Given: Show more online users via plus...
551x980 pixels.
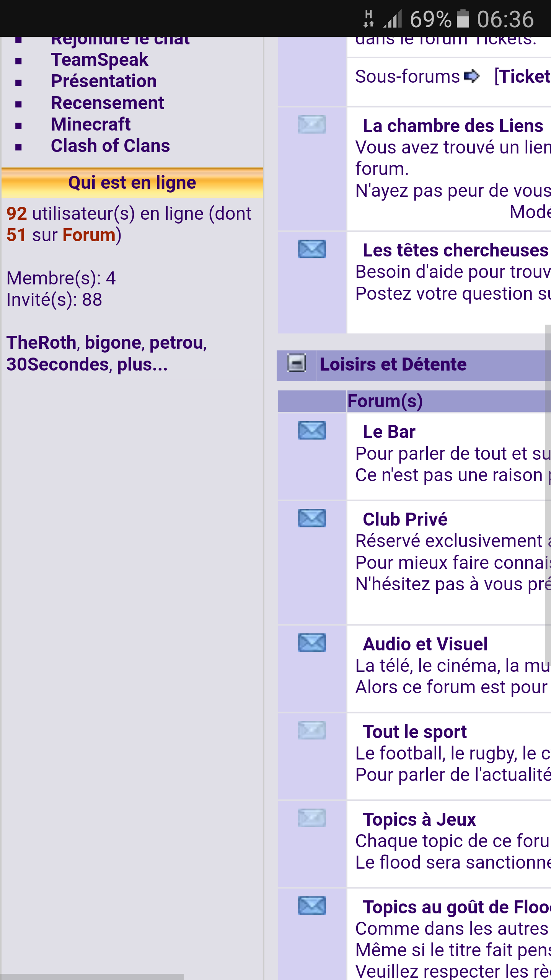Looking at the screenshot, I should point(142,364).
